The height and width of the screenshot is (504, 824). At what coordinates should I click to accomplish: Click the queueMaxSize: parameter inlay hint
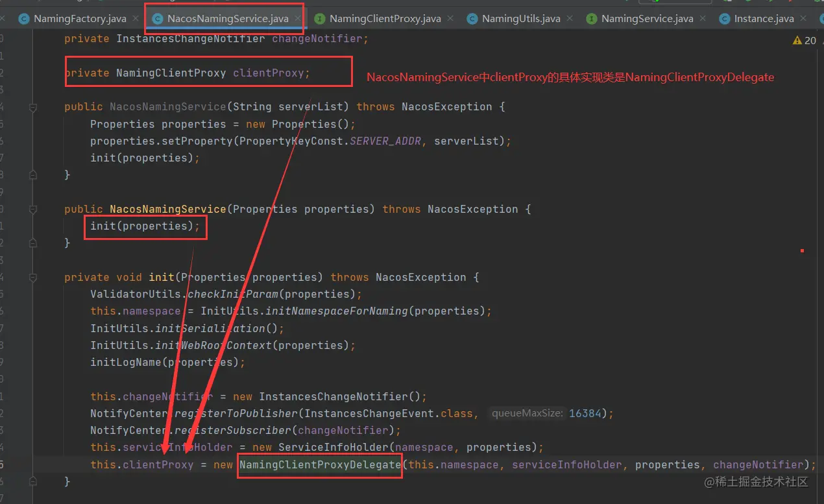point(527,413)
